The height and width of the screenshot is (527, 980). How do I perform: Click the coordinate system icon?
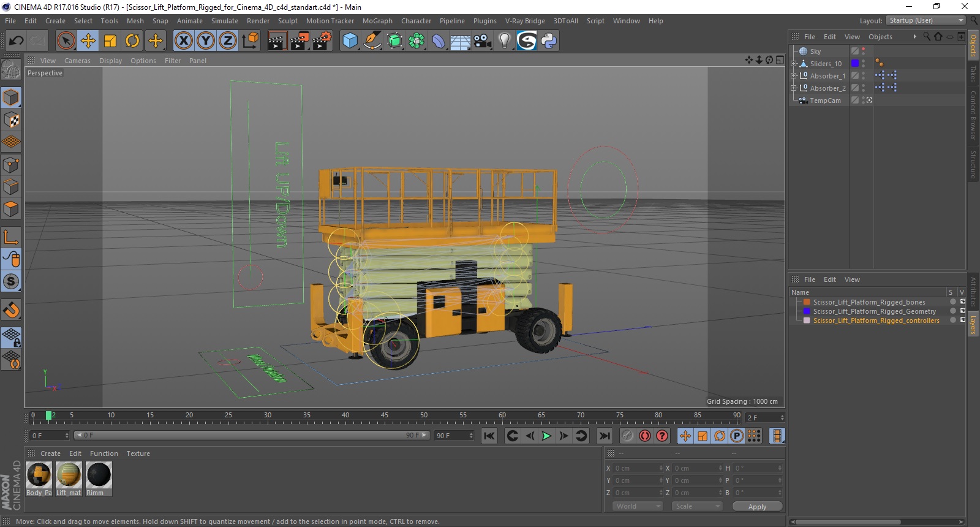(x=250, y=41)
